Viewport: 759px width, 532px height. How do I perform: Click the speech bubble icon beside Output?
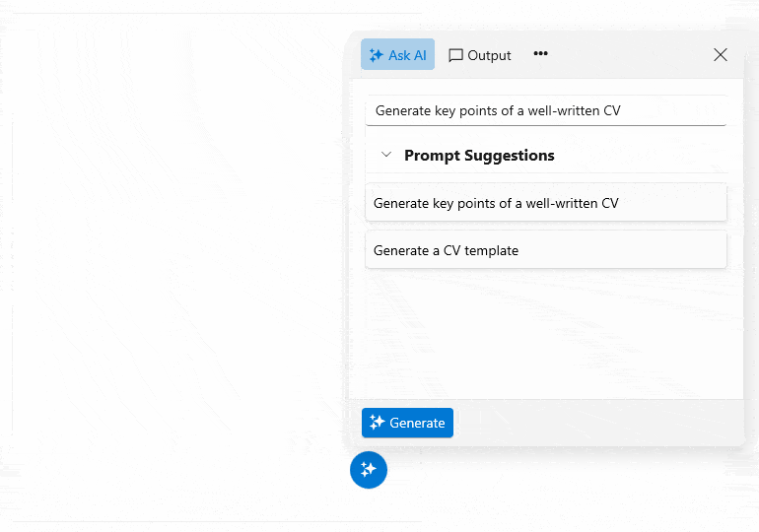[455, 55]
